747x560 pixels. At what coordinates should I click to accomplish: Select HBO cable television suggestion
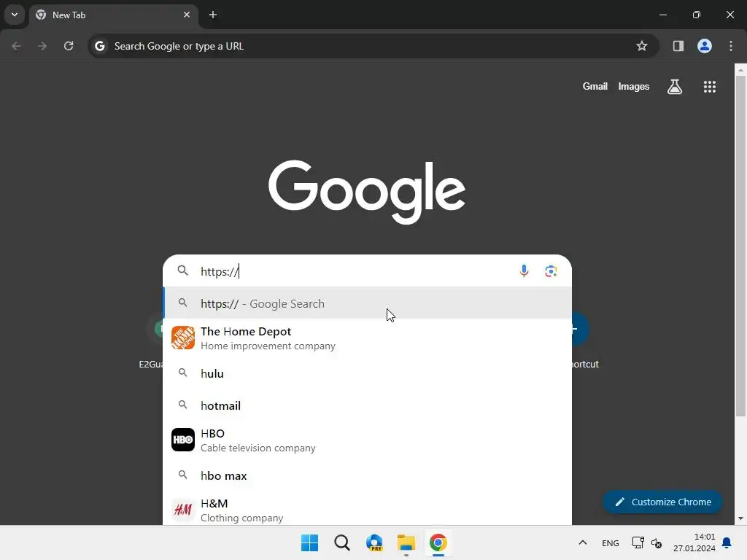367,440
